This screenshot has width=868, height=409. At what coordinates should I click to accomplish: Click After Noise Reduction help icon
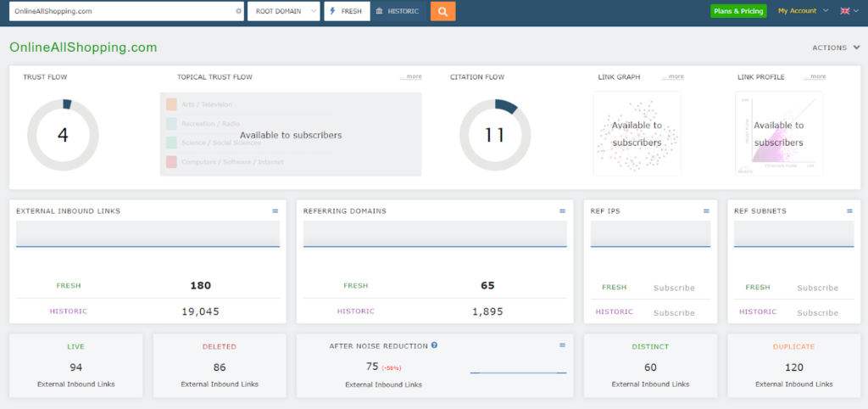[x=434, y=345]
